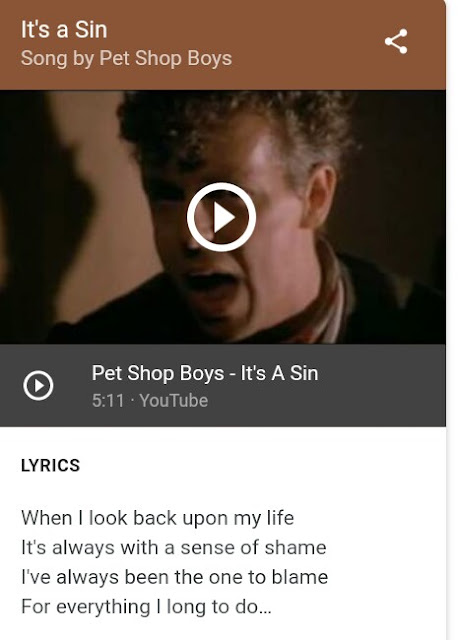
Task: Open the Song by Pet Shop Boys subtitle
Action: [x=126, y=58]
